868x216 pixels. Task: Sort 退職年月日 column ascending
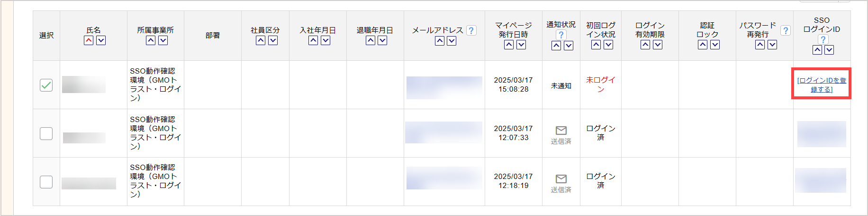tap(371, 41)
